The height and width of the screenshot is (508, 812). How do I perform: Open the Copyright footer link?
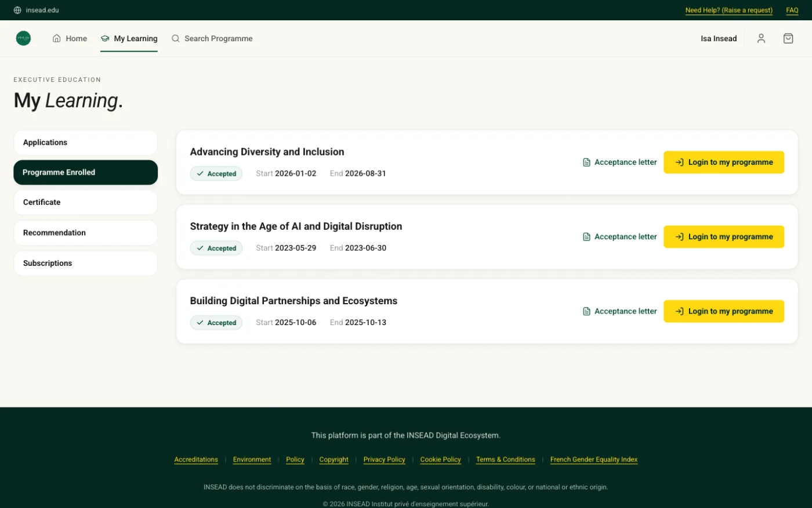[x=333, y=459]
